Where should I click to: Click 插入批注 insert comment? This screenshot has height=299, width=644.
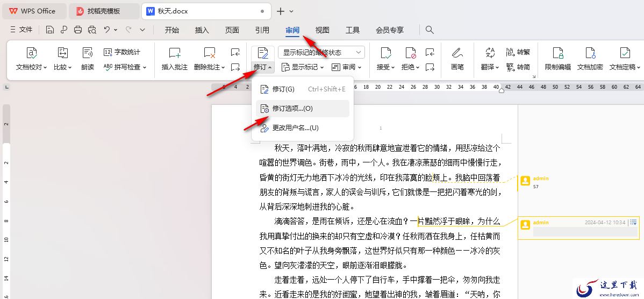pos(175,59)
